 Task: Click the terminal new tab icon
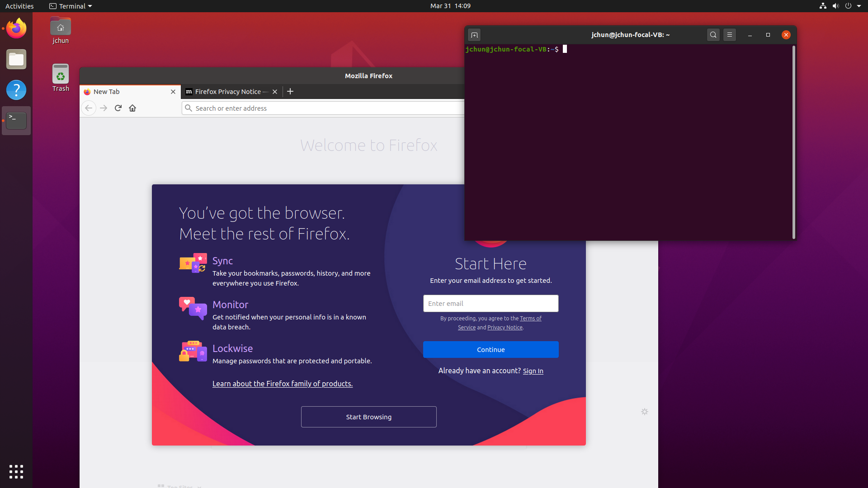click(474, 35)
